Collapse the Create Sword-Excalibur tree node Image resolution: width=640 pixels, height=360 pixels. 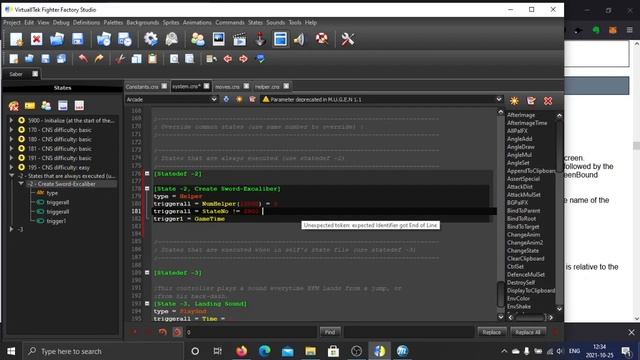point(21,184)
